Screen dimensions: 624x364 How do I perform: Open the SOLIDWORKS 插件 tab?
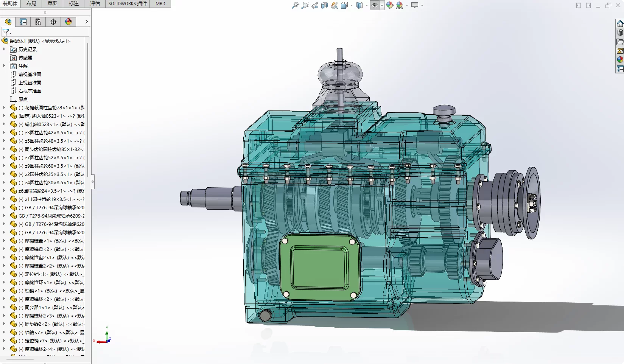[x=128, y=3]
